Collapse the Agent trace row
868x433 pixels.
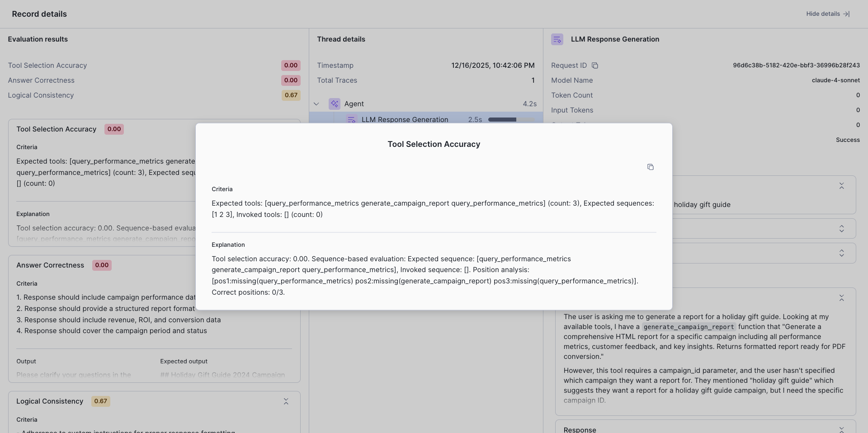click(316, 104)
